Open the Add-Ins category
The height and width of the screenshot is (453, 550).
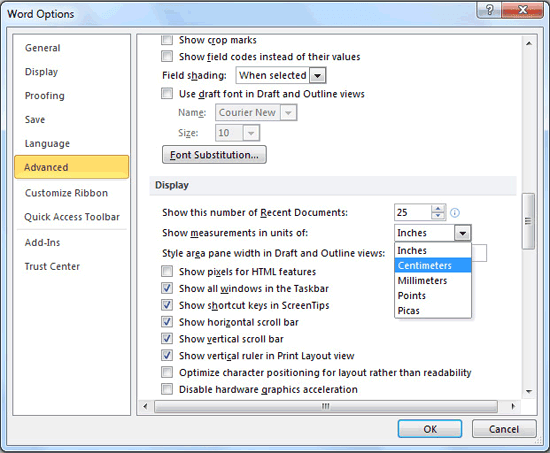(x=72, y=242)
